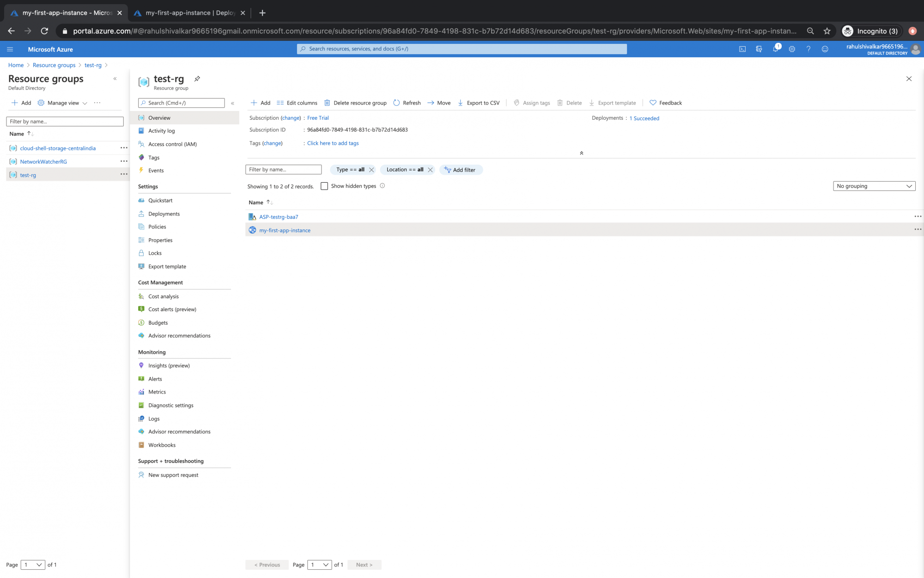Viewport: 924px width, 578px height.
Task: Open the Free Trial subscription link
Action: (318, 118)
